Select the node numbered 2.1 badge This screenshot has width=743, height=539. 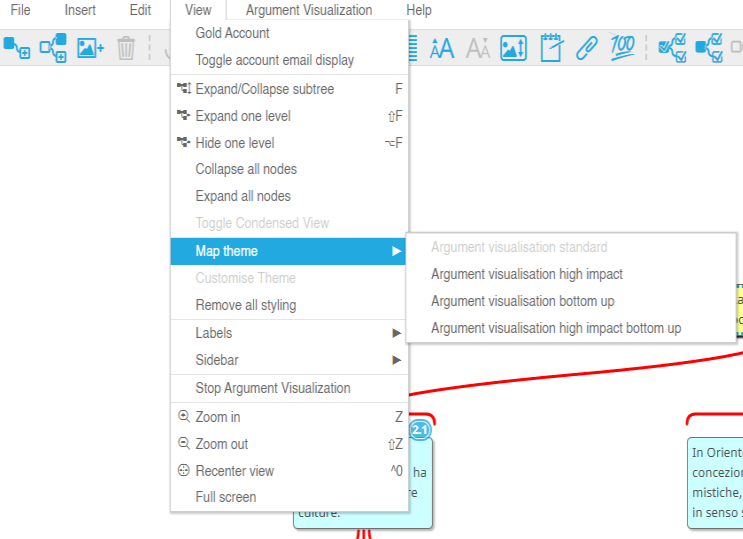[420, 430]
